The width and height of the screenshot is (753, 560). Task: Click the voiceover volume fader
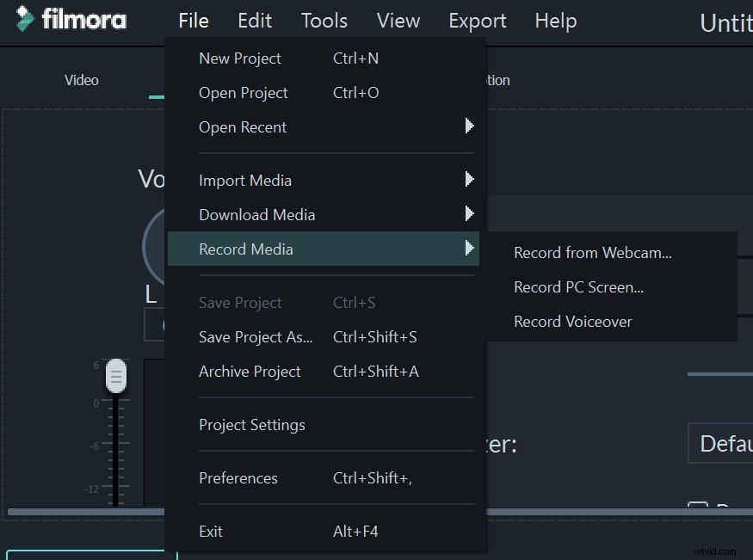coord(114,375)
